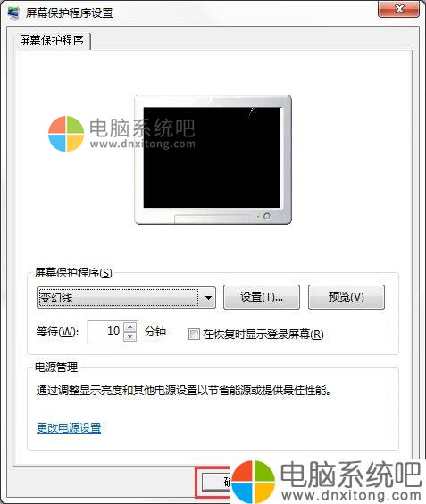Expand screen saver list with arrow
The height and width of the screenshot is (504, 426).
point(208,298)
